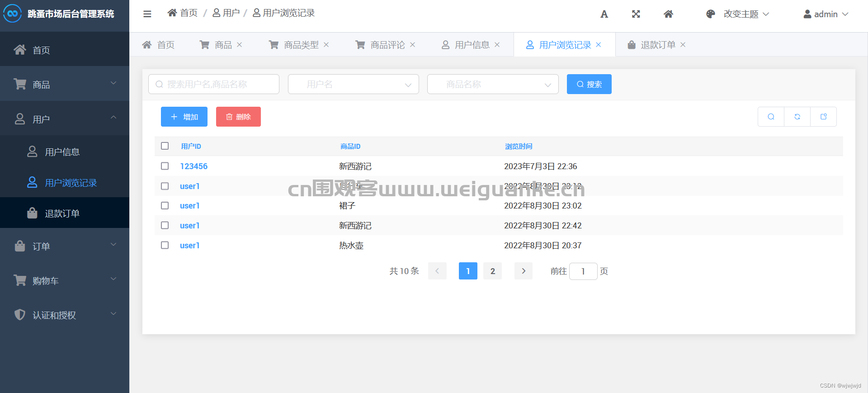Close the 商品评论 tab
The width and height of the screenshot is (868, 393).
point(412,45)
